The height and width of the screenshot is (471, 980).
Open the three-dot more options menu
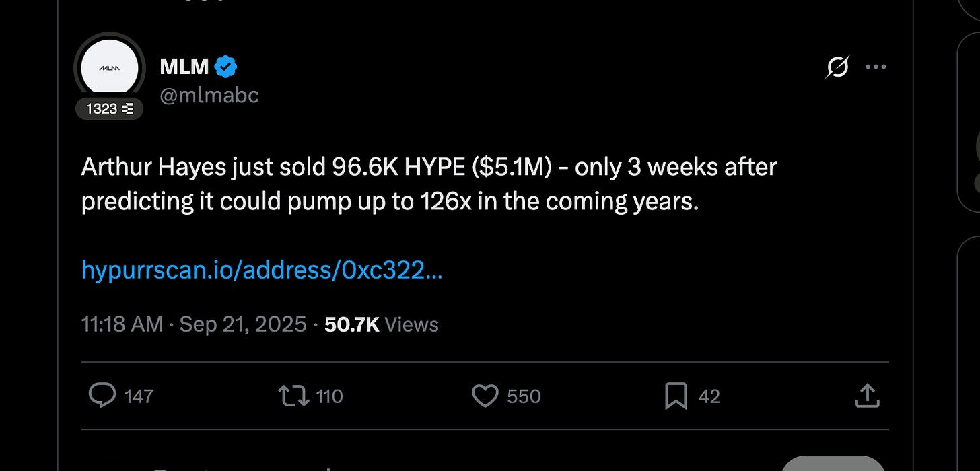[876, 67]
